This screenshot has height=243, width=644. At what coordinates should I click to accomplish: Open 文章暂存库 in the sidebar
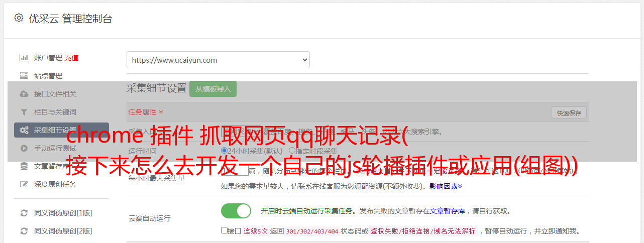tap(52, 166)
